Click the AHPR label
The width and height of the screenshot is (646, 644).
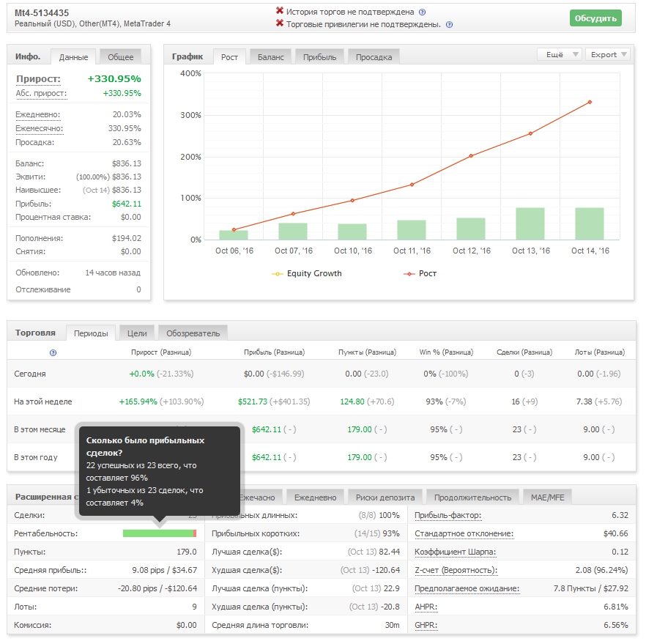point(426,607)
